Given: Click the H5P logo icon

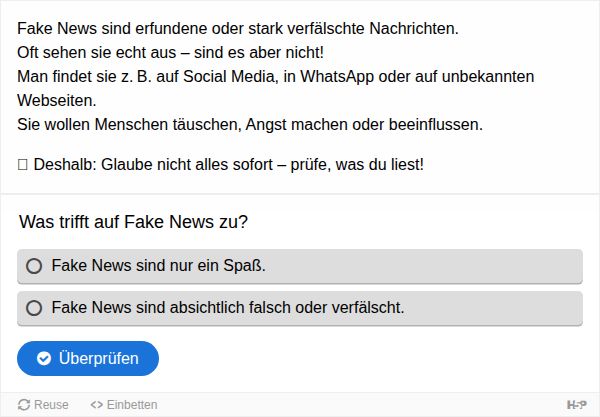Looking at the screenshot, I should pyautogui.click(x=576, y=404).
